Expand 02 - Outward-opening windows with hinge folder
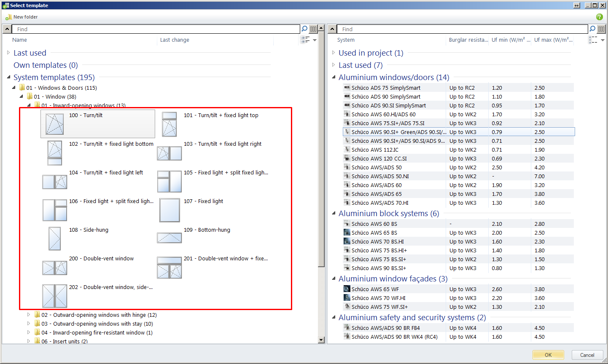This screenshot has height=364, width=608. (x=29, y=315)
